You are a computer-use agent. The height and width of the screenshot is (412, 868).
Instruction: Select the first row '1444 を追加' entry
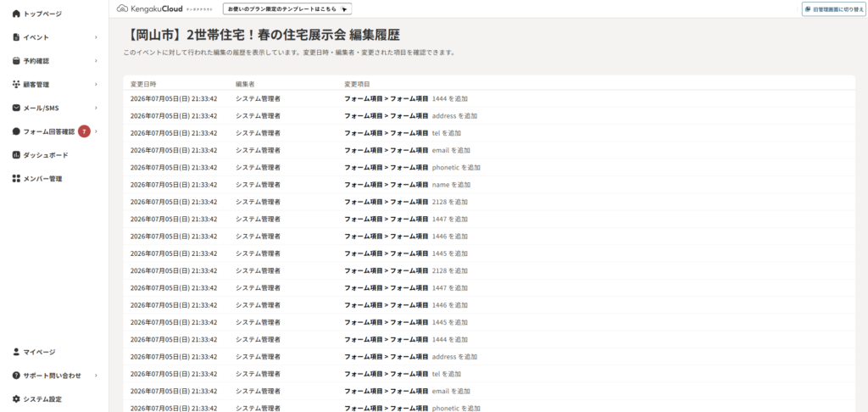coord(489,98)
